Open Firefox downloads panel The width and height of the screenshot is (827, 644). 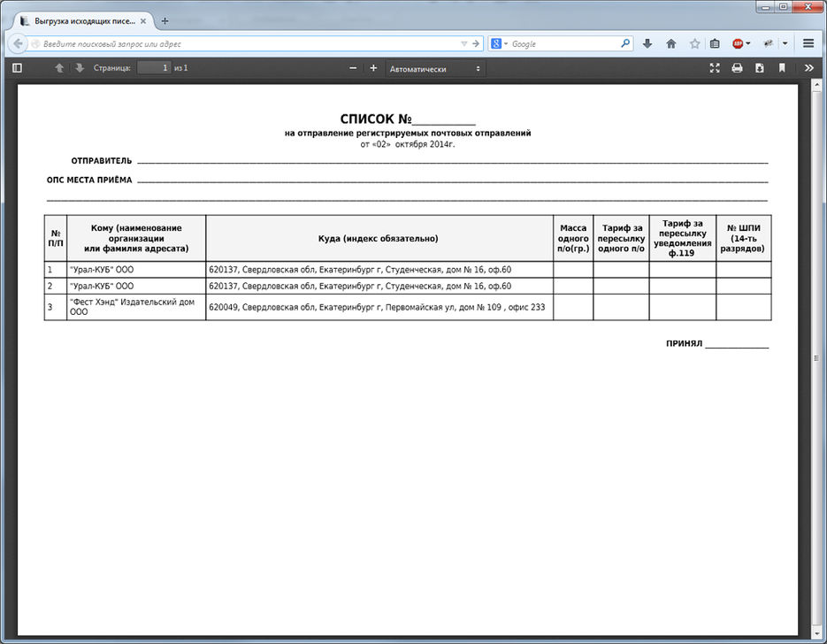tap(647, 43)
